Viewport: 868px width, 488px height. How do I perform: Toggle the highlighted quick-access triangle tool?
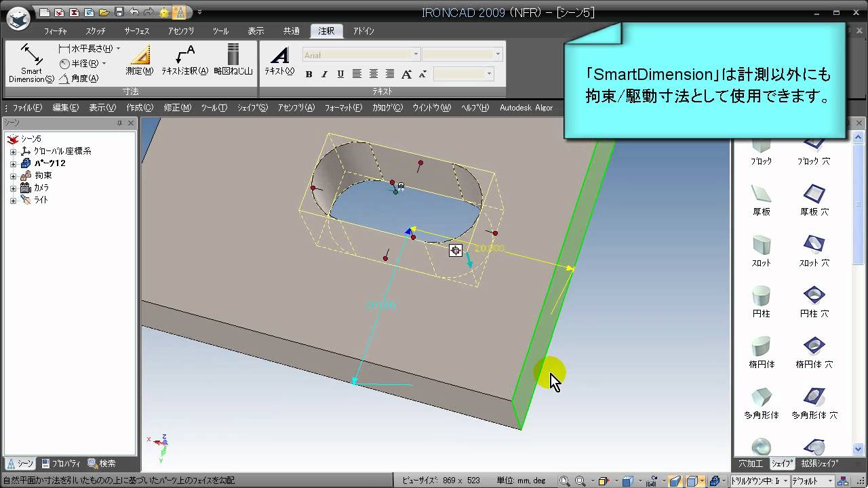(x=179, y=12)
